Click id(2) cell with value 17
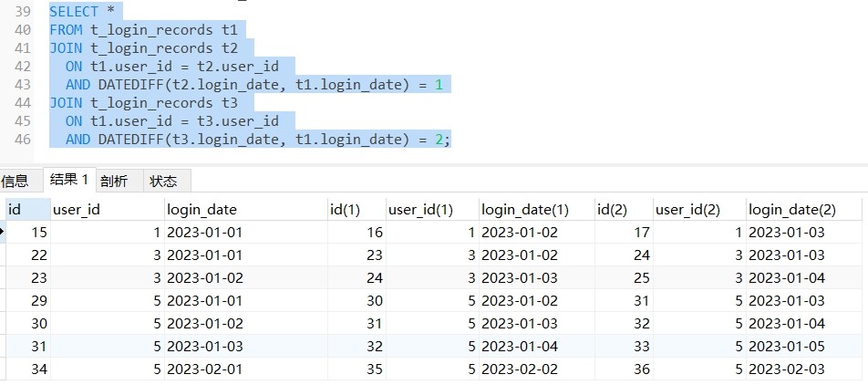The image size is (868, 385). [x=624, y=232]
